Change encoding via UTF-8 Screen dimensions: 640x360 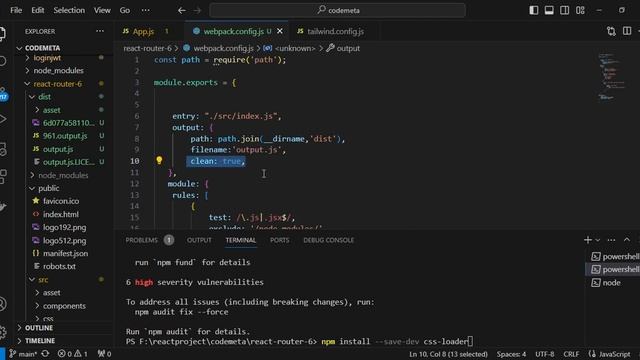[544, 354]
